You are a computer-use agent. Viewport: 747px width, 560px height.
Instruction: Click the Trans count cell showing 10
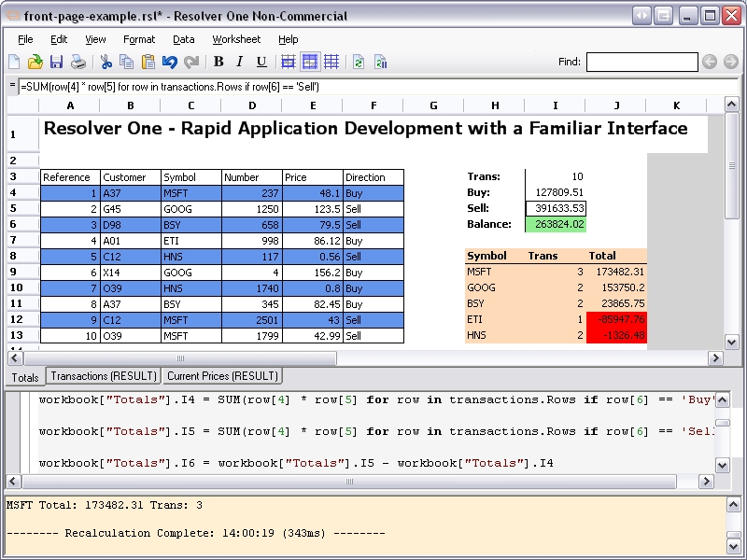[556, 176]
